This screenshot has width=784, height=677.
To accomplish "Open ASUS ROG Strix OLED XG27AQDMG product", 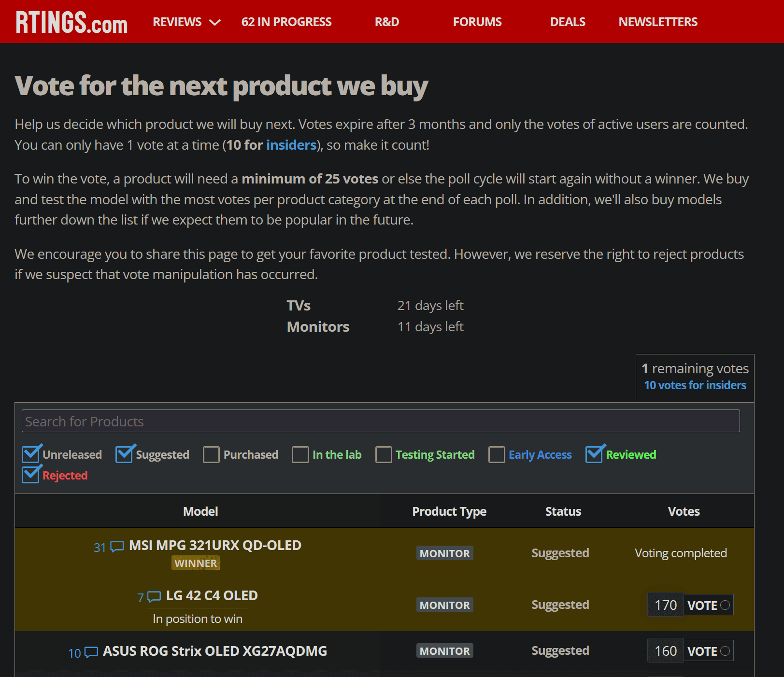I will click(215, 651).
